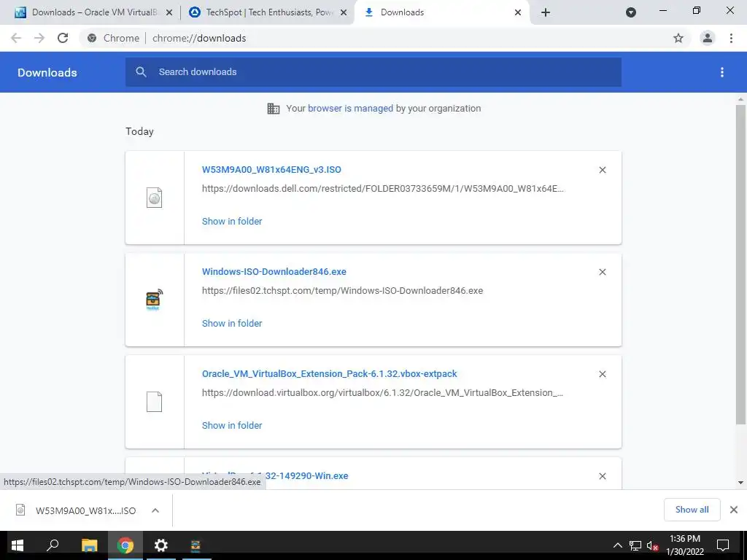This screenshot has height=560, width=747.
Task: Remove VirtualBox Extension Pack from list
Action: point(602,374)
